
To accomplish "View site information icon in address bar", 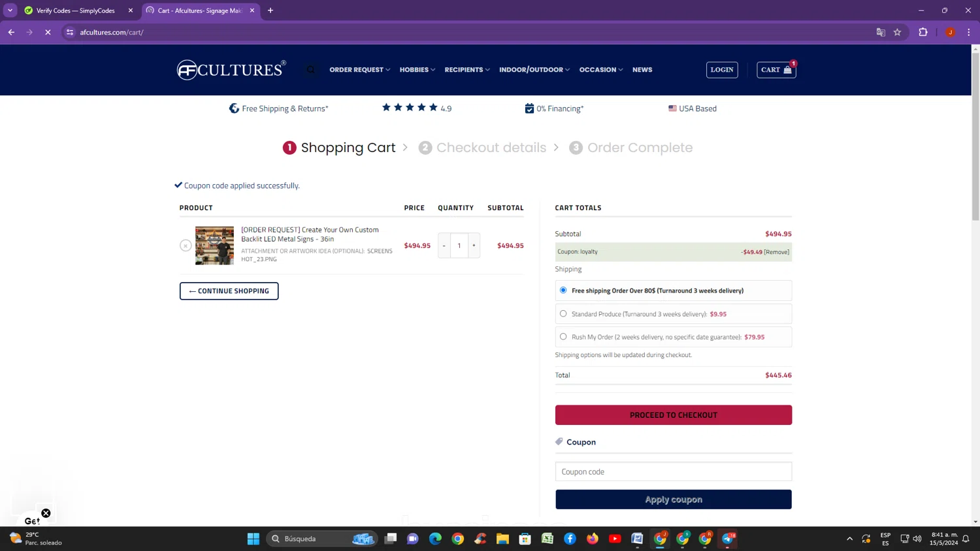I will click(x=70, y=32).
